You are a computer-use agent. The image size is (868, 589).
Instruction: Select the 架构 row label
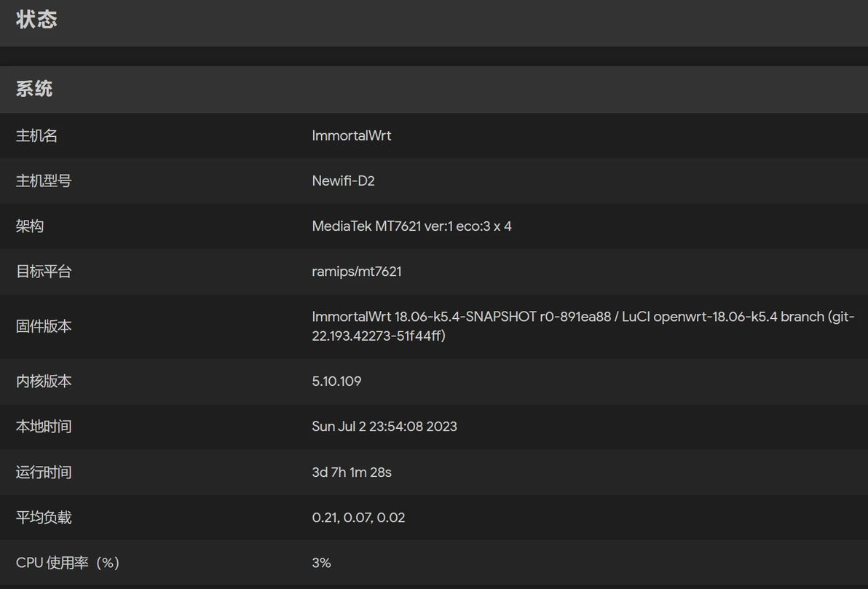(x=30, y=226)
